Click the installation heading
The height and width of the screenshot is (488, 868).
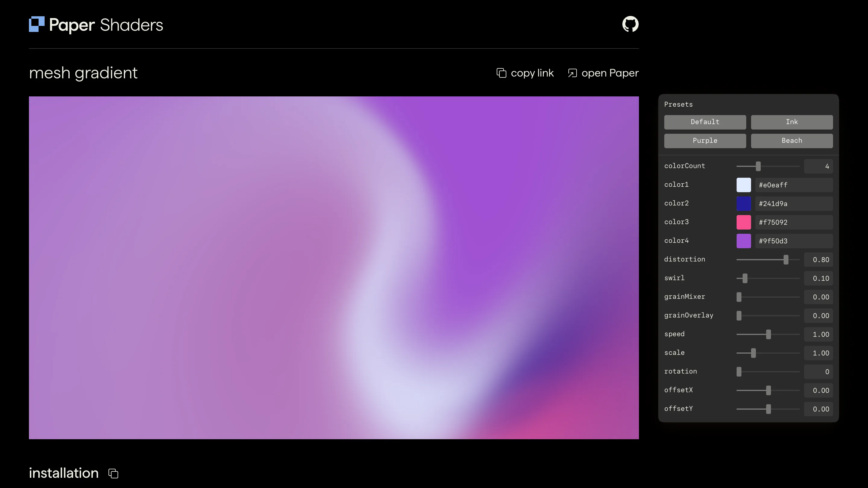64,473
